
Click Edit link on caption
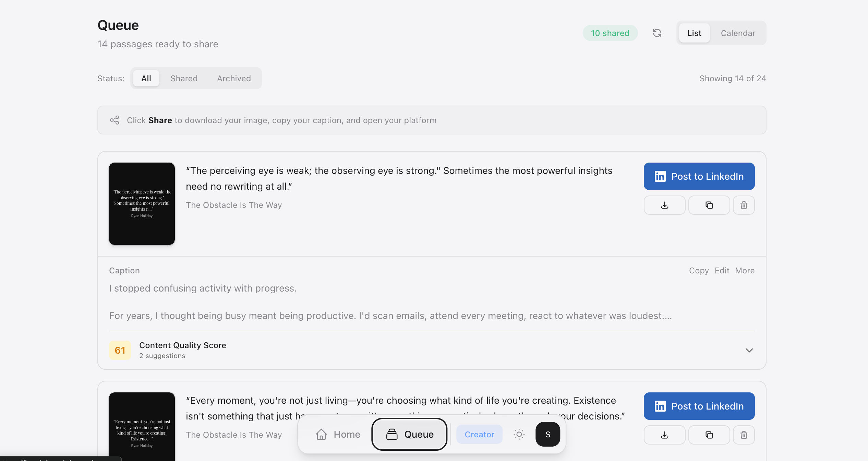(722, 271)
